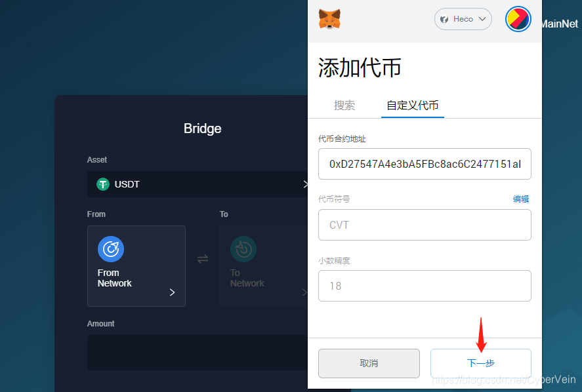The width and height of the screenshot is (582, 392).
Task: Click the 小数精度 field label
Action: (x=334, y=261)
